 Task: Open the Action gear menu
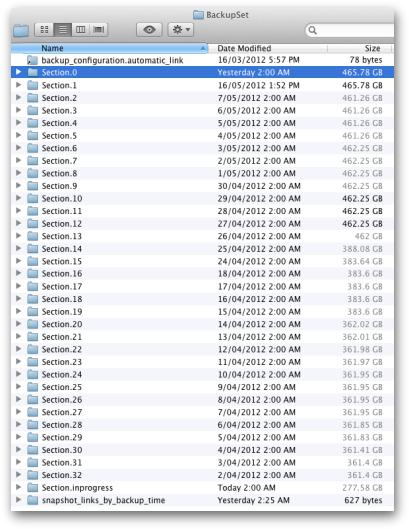tap(181, 30)
